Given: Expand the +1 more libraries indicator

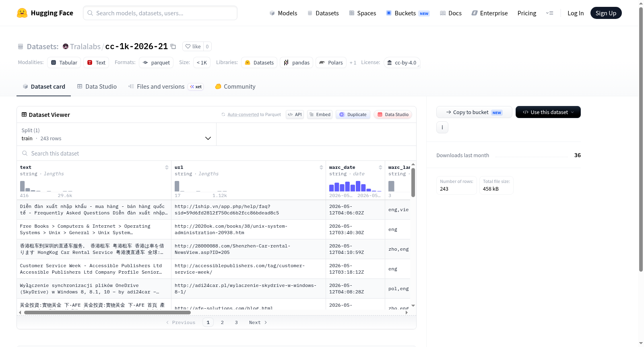Looking at the screenshot, I should point(353,62).
